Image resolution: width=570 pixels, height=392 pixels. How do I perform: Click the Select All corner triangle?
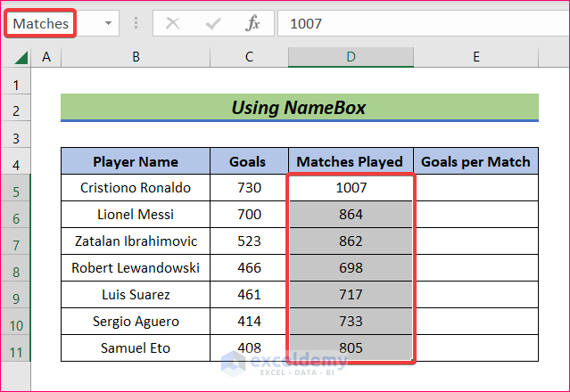[21, 58]
